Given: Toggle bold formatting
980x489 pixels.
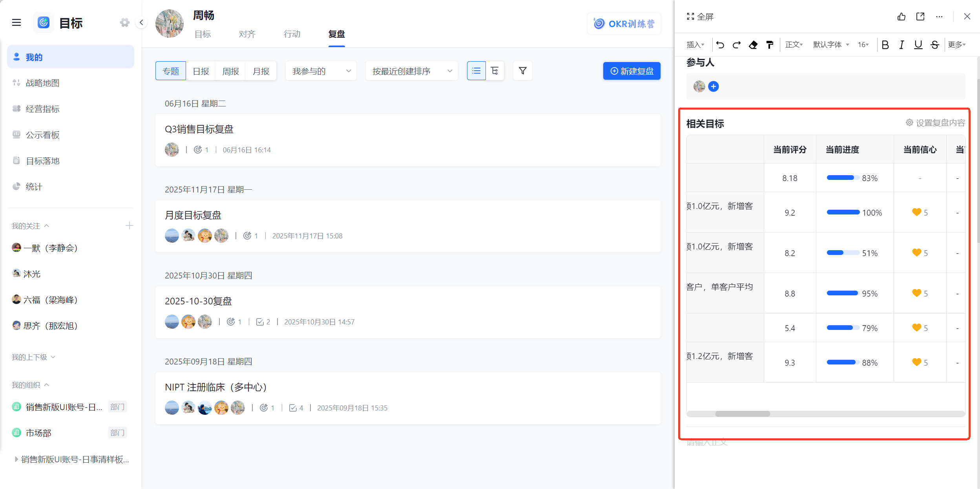Looking at the screenshot, I should click(885, 45).
